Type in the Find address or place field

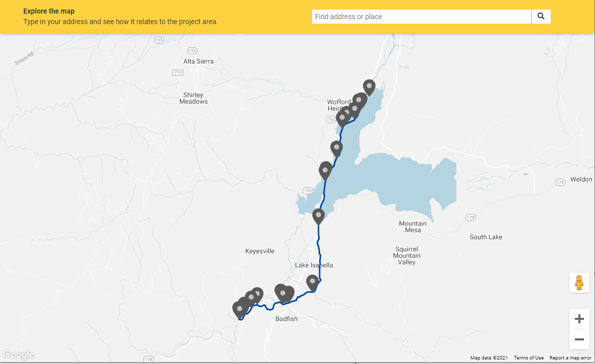point(421,17)
